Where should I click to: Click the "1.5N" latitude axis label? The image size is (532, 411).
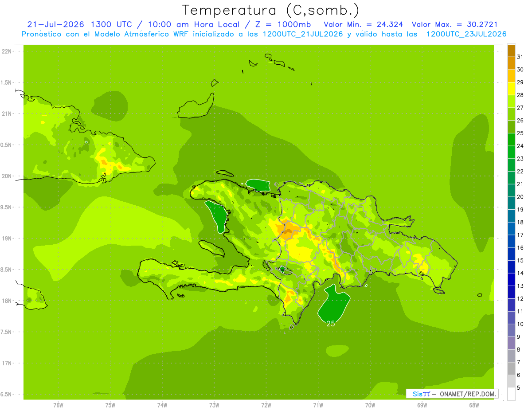coord(7,82)
